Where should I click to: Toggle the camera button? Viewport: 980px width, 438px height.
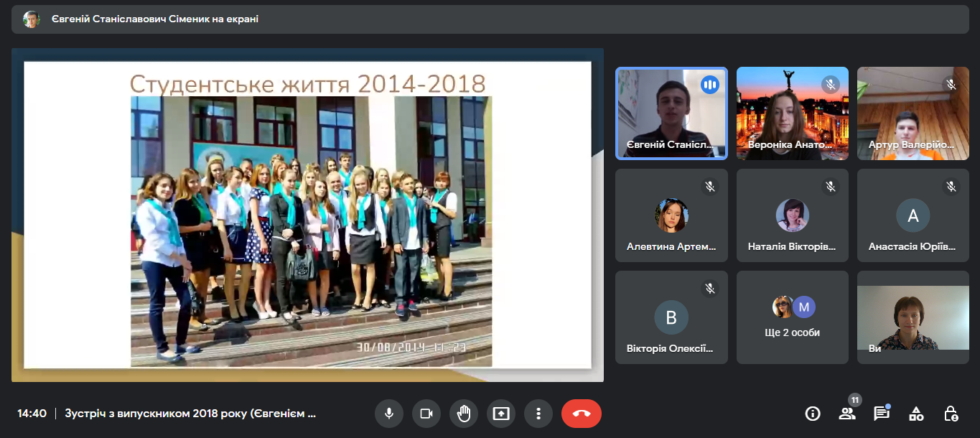click(426, 414)
